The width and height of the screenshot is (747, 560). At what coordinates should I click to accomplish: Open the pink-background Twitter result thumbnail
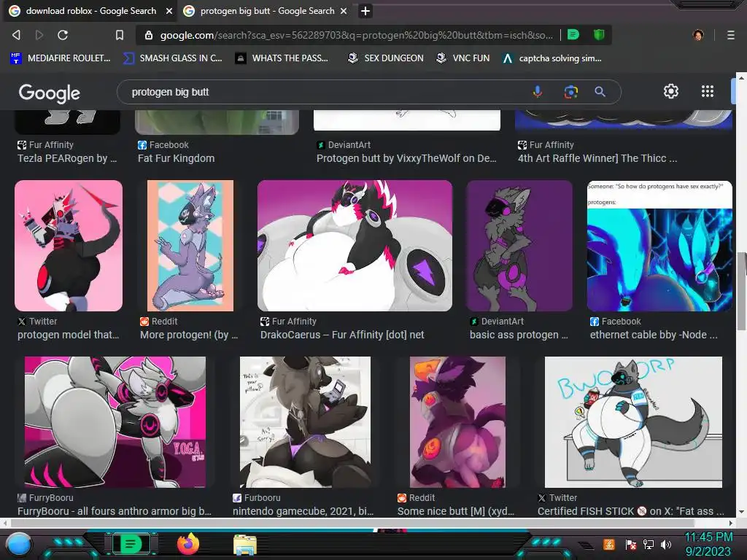coord(69,246)
